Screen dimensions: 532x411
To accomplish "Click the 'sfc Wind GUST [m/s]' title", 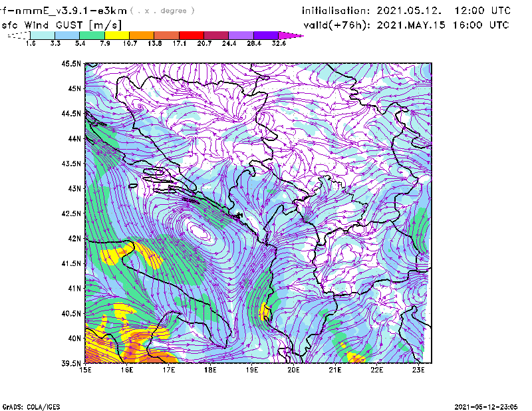I will [x=61, y=25].
